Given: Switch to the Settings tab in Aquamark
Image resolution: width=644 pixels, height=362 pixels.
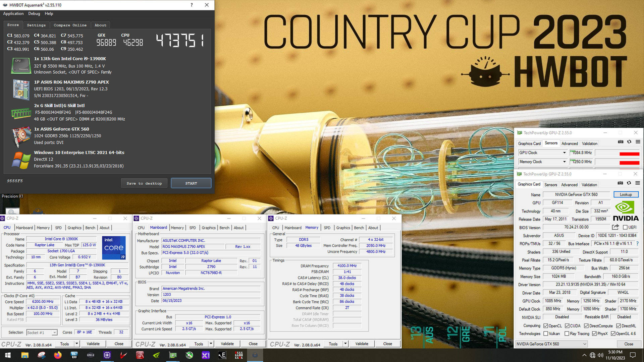Looking at the screenshot, I should (36, 25).
